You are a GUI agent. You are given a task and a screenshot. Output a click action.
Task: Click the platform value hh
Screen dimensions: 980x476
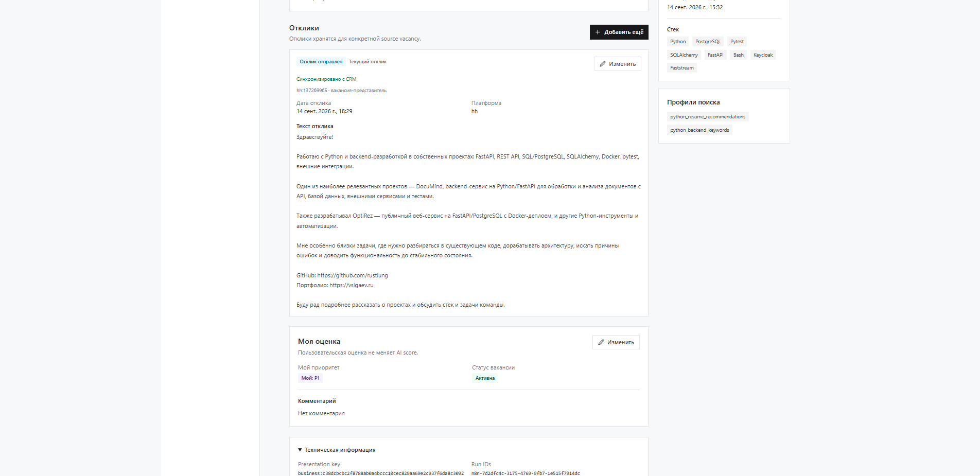coord(475,111)
